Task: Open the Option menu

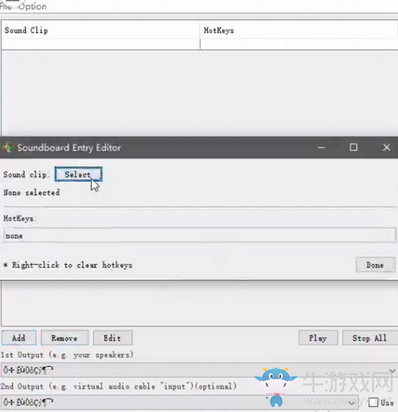Action: point(32,6)
